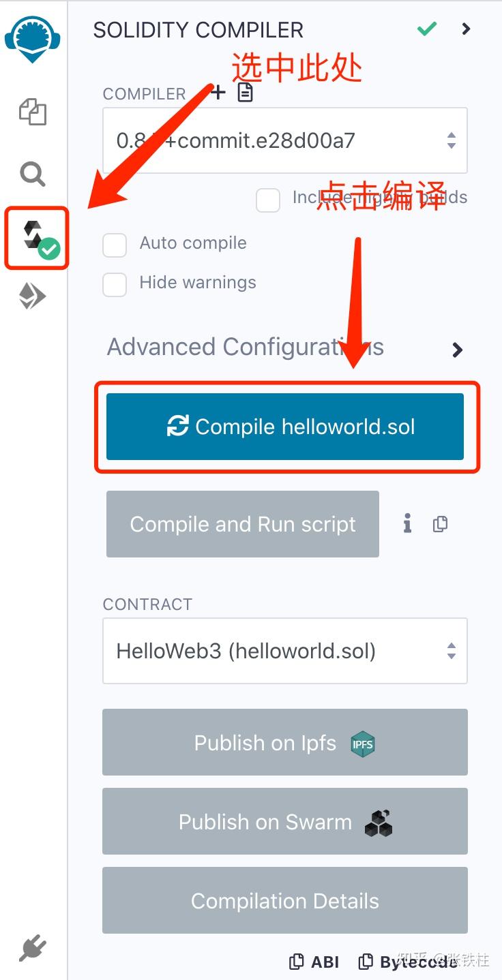Click the plus icon beside Compiler label
Screen dimensions: 502x980
coord(218,93)
